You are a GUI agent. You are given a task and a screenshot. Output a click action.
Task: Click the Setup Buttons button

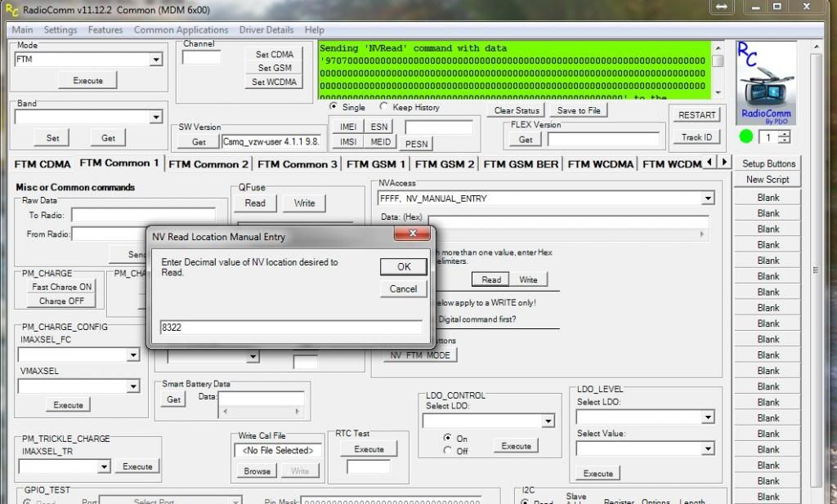point(768,163)
